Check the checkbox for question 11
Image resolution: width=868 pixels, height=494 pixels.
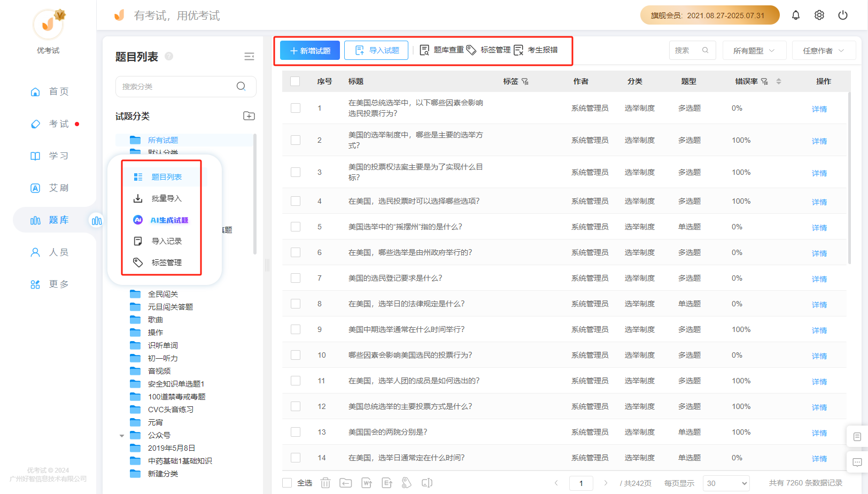tap(296, 381)
